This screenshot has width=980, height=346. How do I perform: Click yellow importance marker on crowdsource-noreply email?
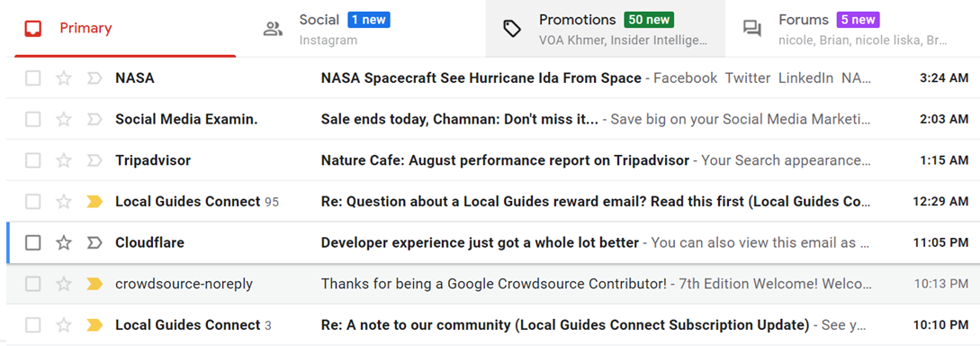click(x=94, y=284)
